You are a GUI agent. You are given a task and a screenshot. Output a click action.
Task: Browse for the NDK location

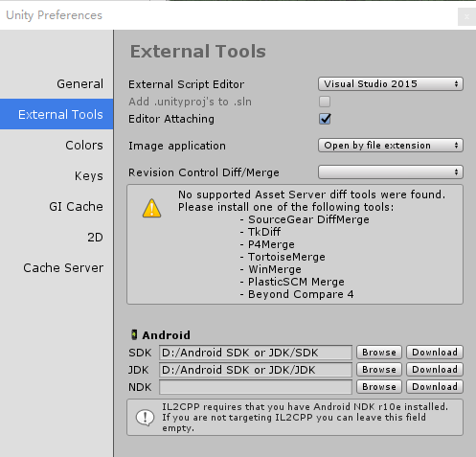coord(379,387)
